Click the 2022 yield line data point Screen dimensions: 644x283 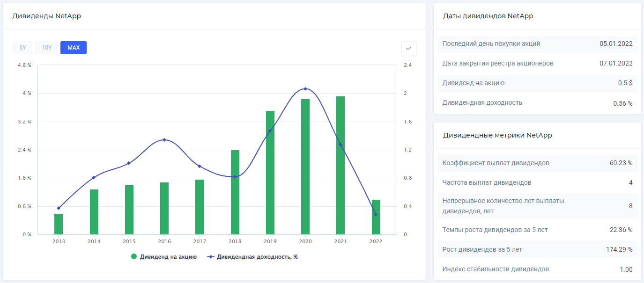point(376,214)
